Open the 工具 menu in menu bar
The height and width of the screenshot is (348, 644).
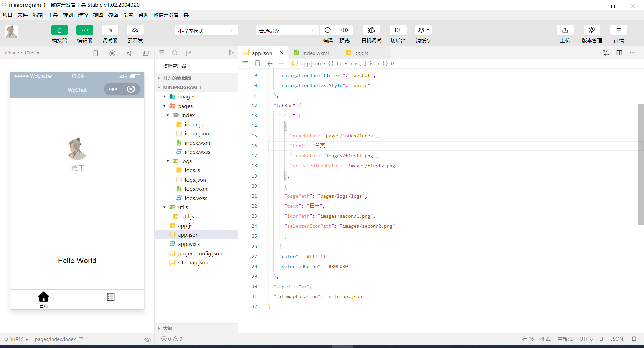tap(53, 15)
